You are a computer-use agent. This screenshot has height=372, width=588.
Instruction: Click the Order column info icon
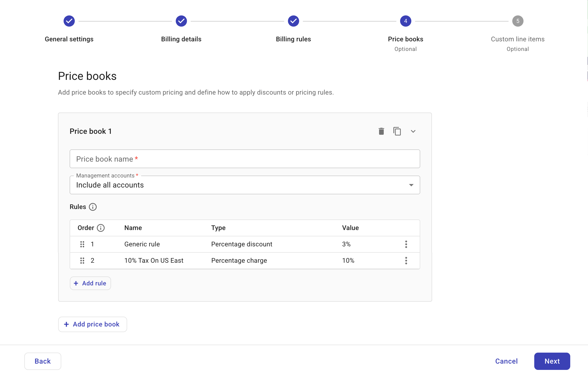[100, 228]
